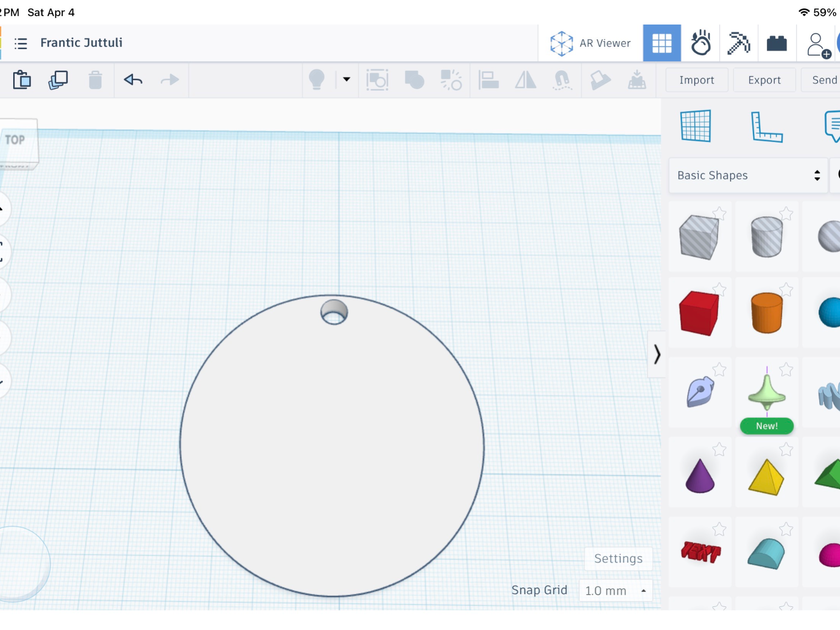The height and width of the screenshot is (630, 840).
Task: Select the Scribble pen shape
Action: point(700,391)
